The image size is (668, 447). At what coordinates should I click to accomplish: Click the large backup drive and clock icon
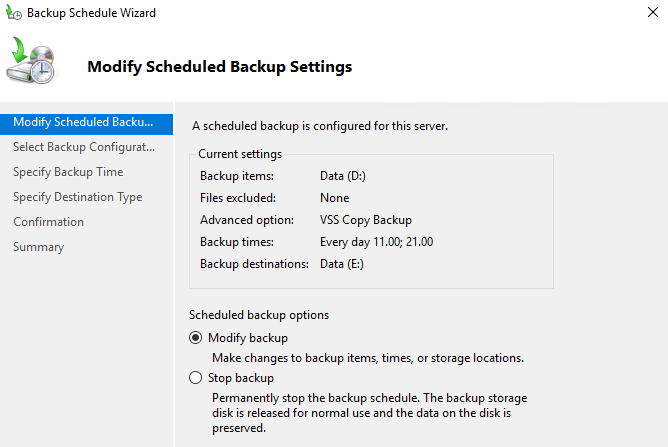point(33,63)
